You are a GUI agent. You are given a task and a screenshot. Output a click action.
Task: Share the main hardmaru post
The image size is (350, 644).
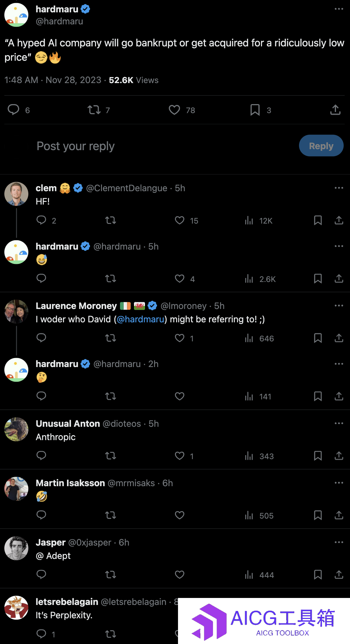pyautogui.click(x=335, y=110)
